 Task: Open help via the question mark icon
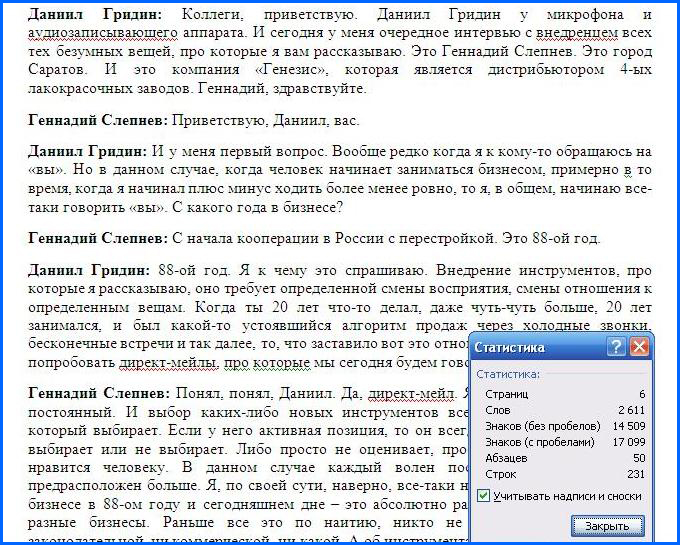(616, 347)
